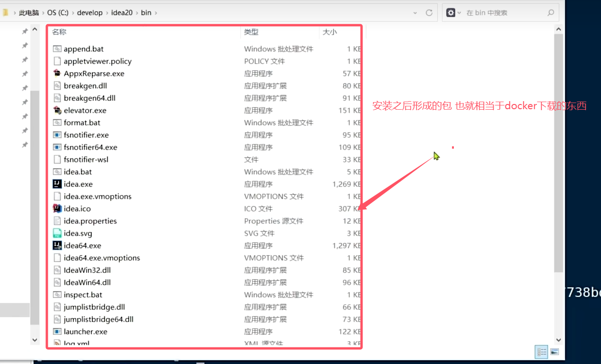The height and width of the screenshot is (364, 601).
Task: Click the POLICY 文件 type cell
Action: tap(265, 61)
